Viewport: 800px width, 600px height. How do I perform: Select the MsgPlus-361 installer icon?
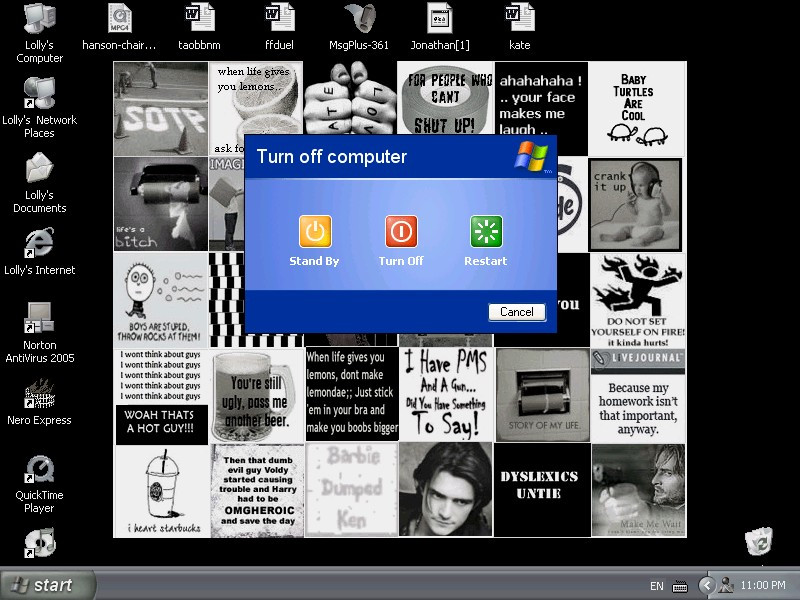tap(359, 19)
